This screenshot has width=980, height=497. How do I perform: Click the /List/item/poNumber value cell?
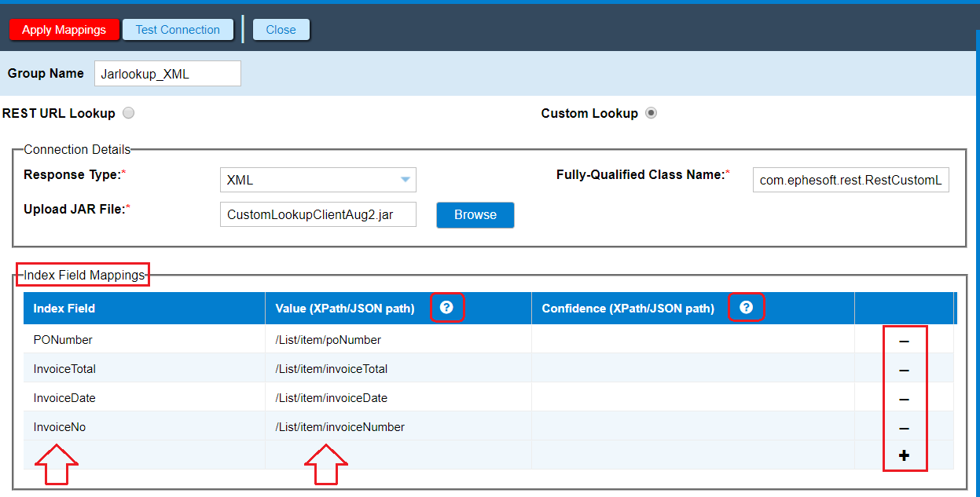click(x=398, y=339)
